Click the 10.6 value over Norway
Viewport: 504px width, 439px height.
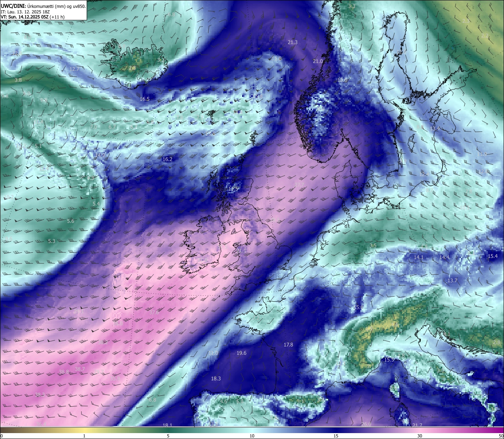pos(343,80)
